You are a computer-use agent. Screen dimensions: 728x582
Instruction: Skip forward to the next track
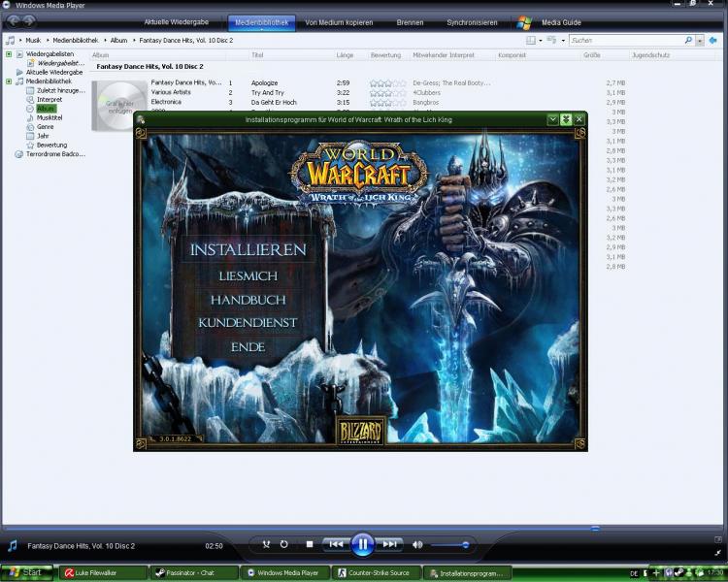point(389,544)
